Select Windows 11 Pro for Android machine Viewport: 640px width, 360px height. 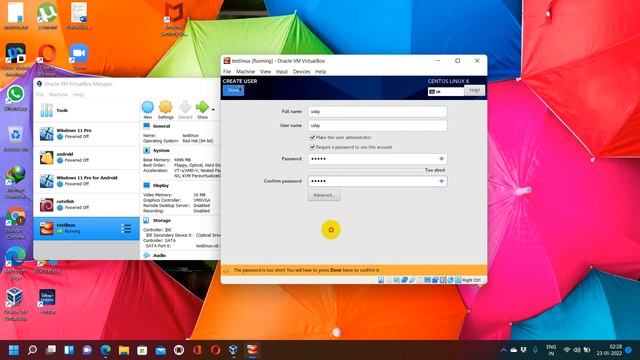pos(87,181)
